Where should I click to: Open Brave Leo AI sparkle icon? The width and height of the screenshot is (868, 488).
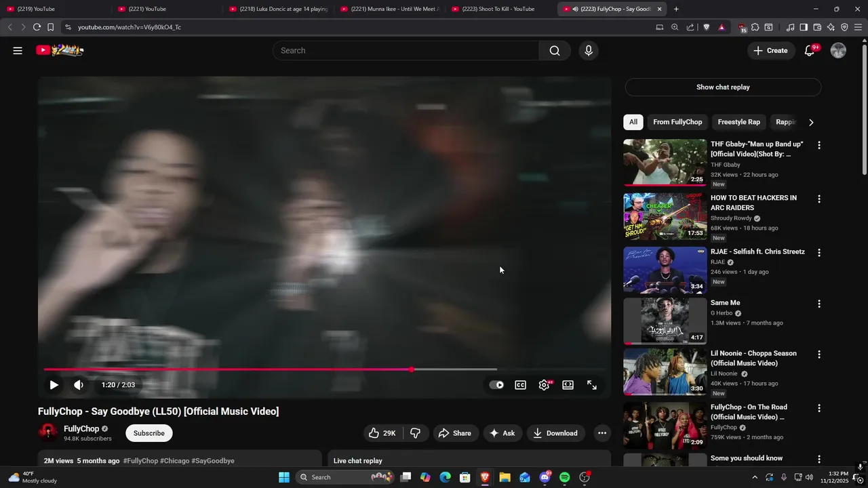point(831,27)
